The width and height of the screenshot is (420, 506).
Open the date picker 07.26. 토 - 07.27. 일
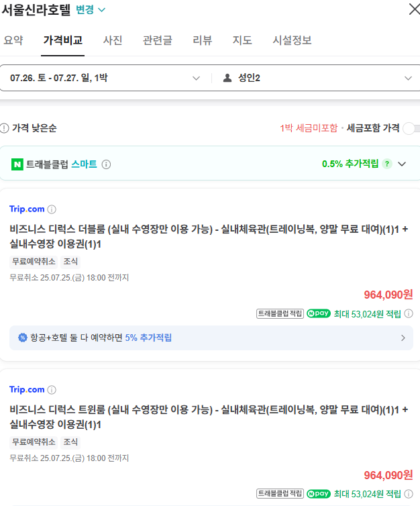pos(106,78)
